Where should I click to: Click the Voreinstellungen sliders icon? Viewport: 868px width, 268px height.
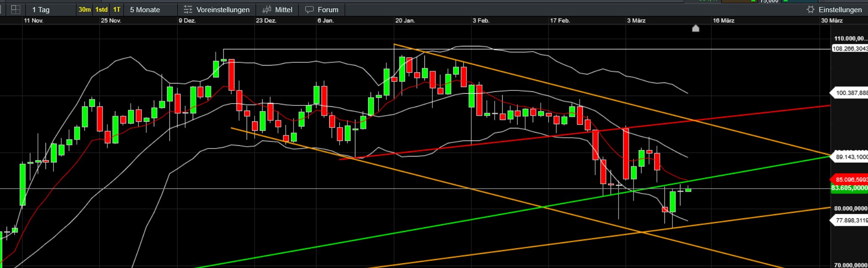pos(188,9)
